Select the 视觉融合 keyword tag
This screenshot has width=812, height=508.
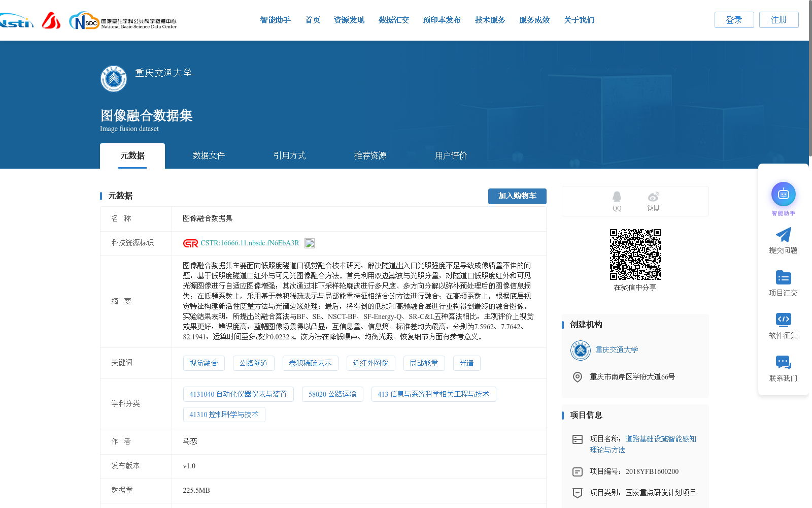(204, 363)
